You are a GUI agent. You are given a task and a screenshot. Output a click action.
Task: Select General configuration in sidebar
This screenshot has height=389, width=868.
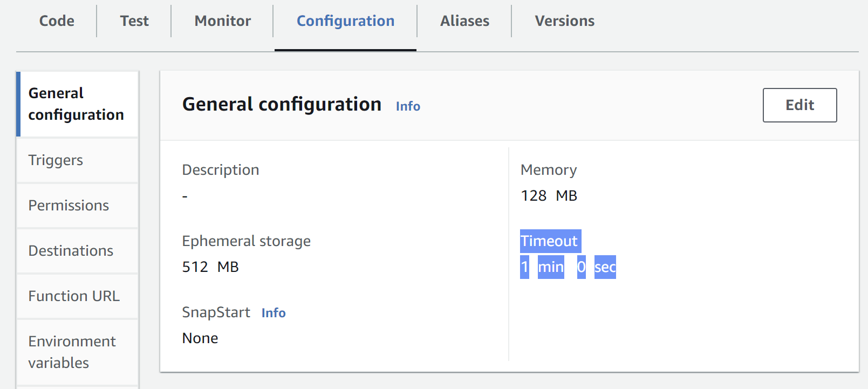(76, 104)
